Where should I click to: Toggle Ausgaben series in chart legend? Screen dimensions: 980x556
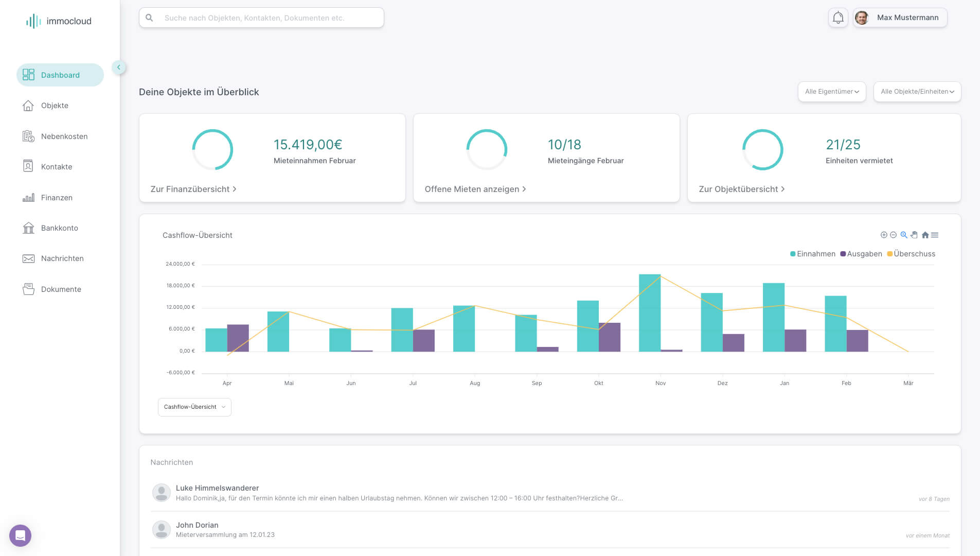861,254
